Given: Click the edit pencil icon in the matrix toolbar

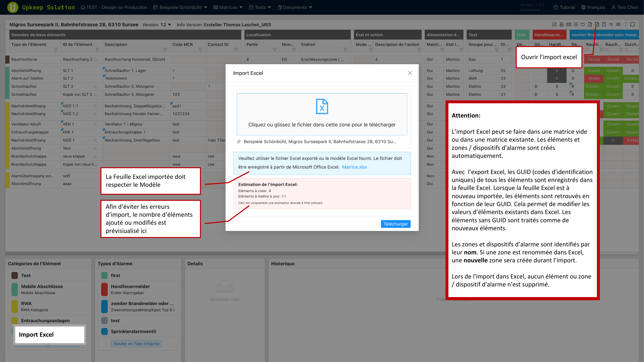Looking at the screenshot, I should coord(554,24).
